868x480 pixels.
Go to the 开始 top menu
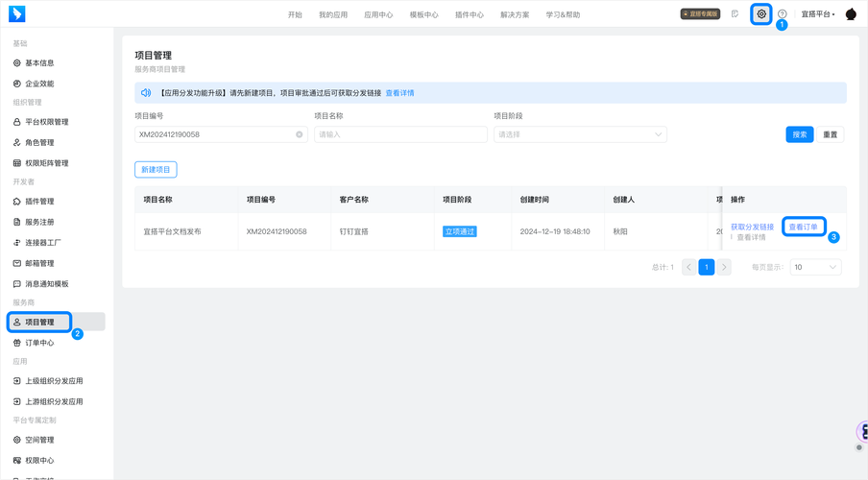(295, 15)
